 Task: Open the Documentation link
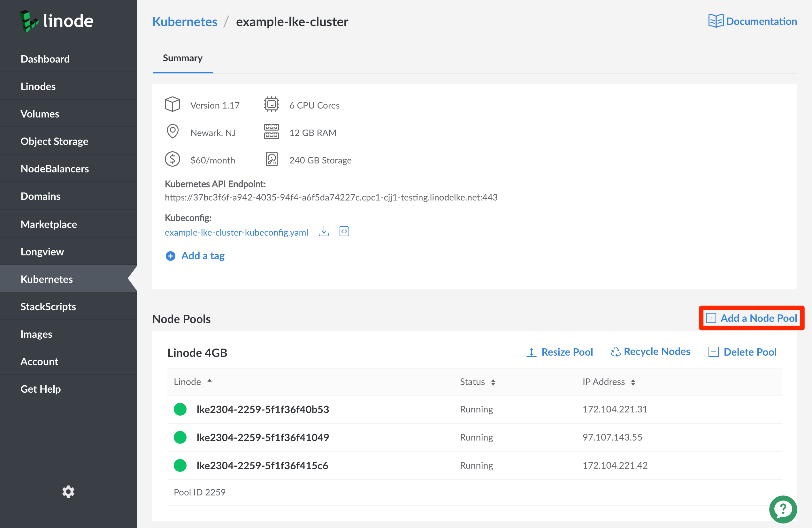753,21
